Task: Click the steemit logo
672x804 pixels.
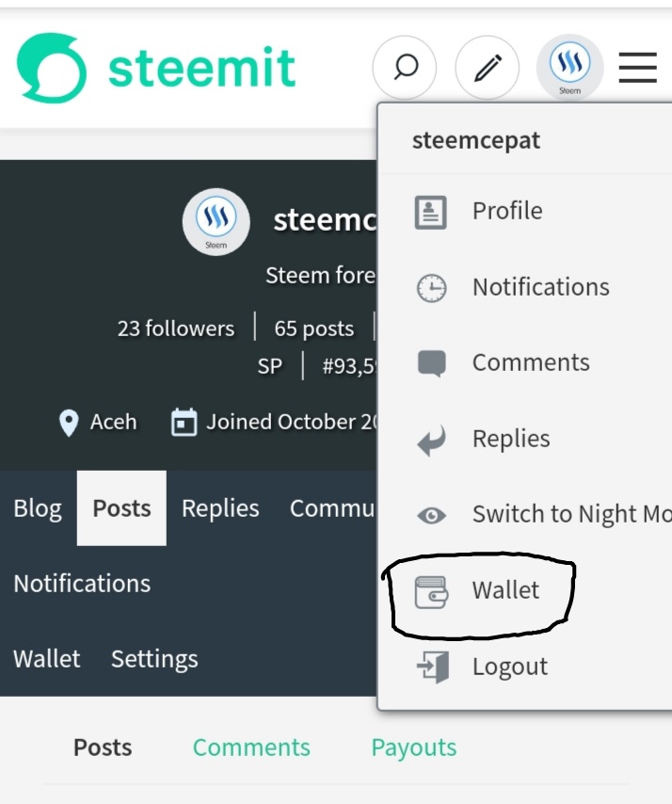Action: pos(156,68)
